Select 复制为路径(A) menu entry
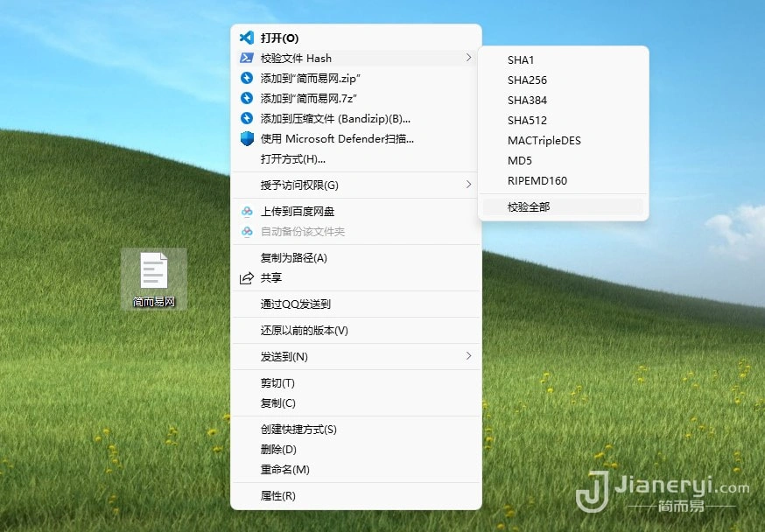Image resolution: width=765 pixels, height=532 pixels. click(x=356, y=257)
